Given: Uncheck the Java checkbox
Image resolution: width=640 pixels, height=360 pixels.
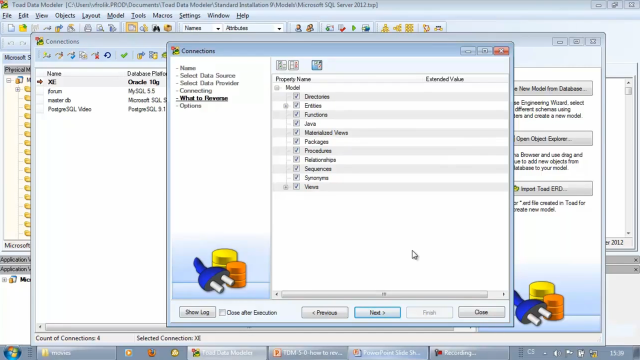Looking at the screenshot, I should tap(297, 123).
